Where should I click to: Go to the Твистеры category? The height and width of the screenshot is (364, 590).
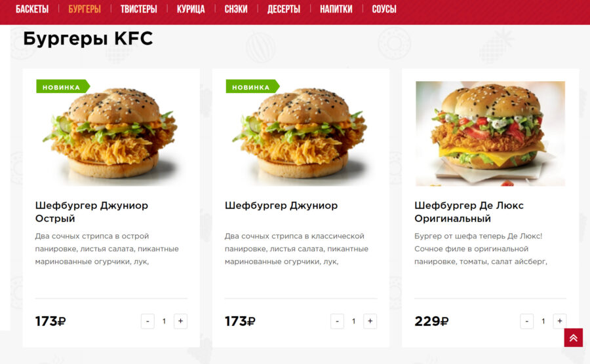tap(139, 9)
